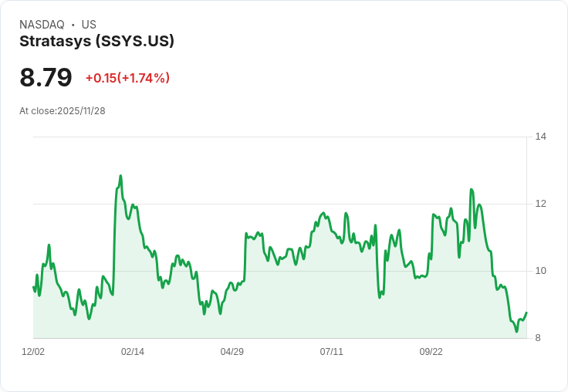Click the Stratasys (SSYS.US) title

[96, 41]
